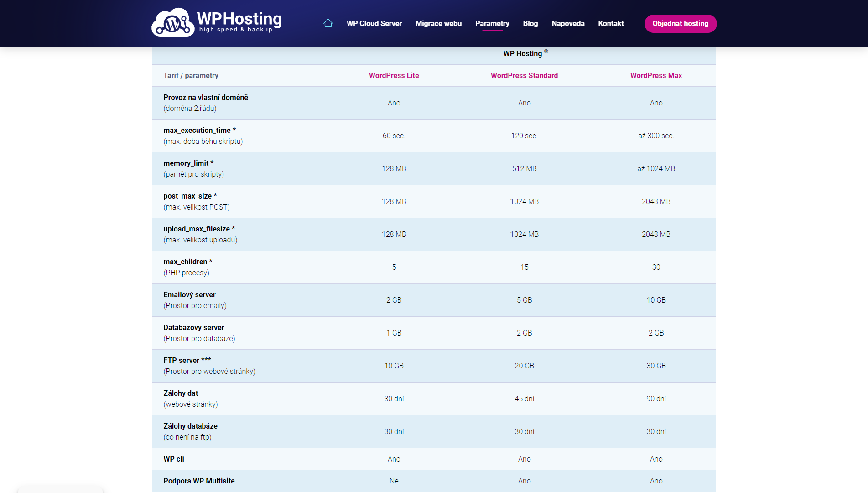
Task: Click the 'post_max_size *' label
Action: (x=190, y=196)
